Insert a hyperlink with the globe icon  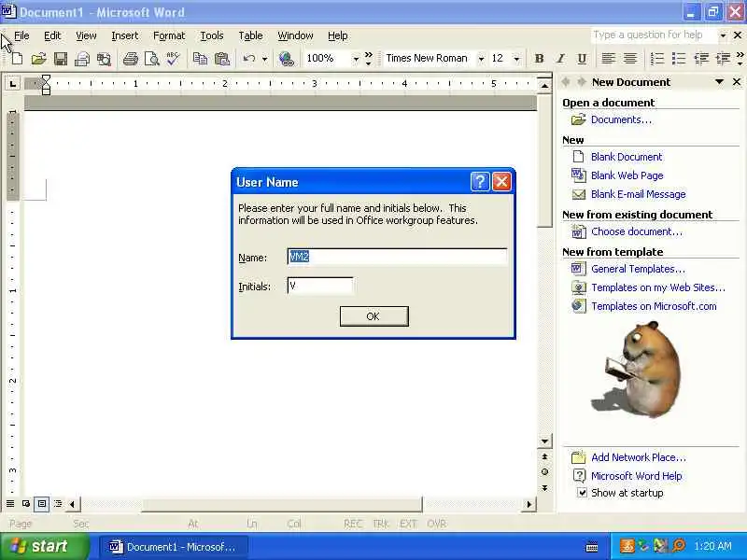[x=287, y=59]
